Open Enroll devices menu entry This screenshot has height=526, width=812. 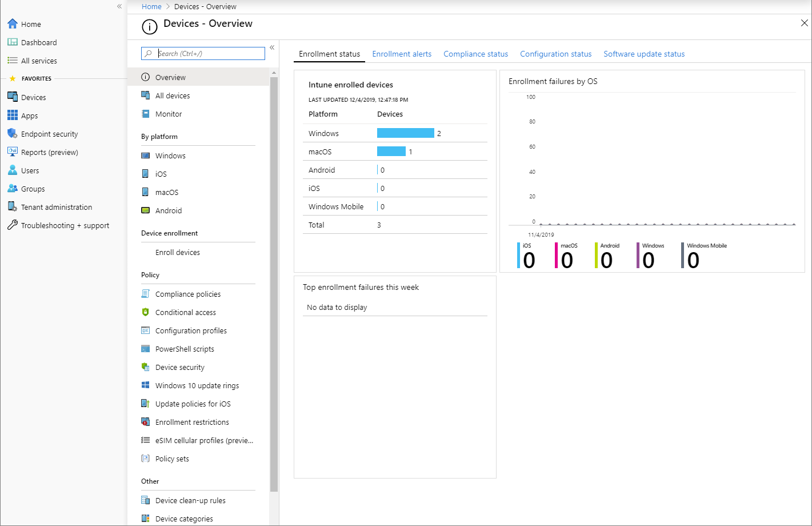[x=178, y=252]
